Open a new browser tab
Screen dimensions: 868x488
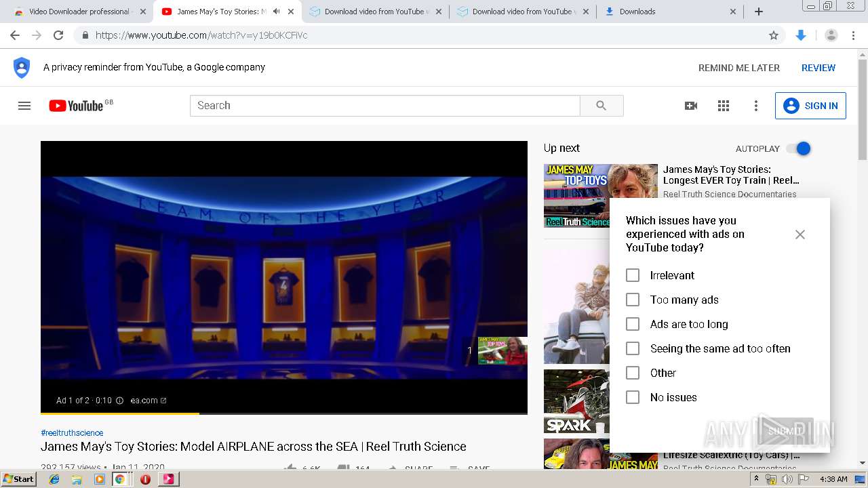pos(759,12)
